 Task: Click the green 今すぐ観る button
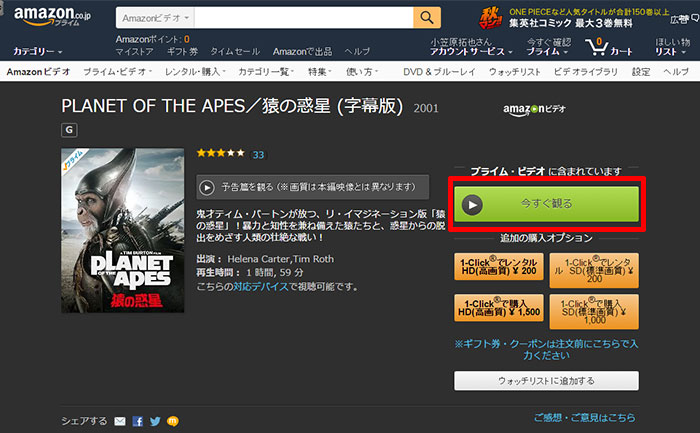point(546,204)
